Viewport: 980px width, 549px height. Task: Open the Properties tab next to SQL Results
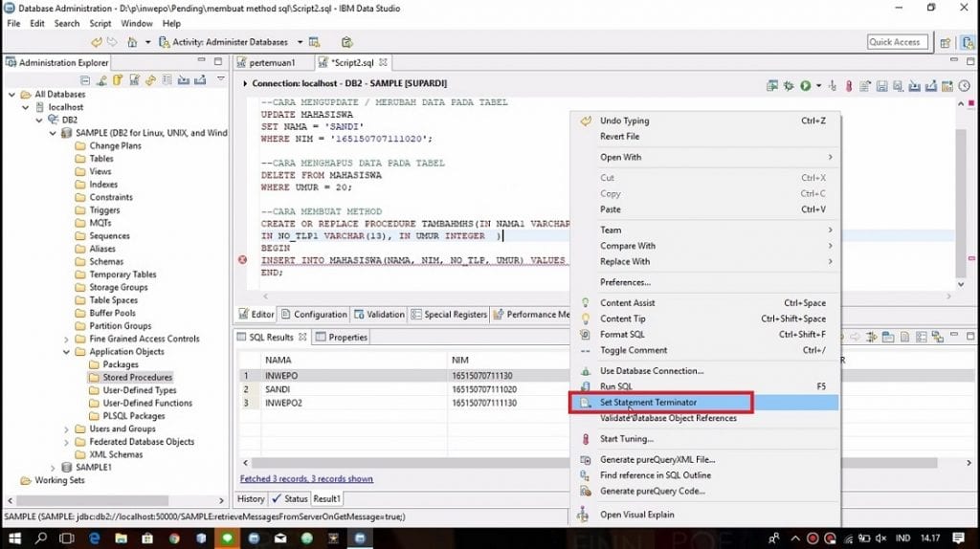342,338
